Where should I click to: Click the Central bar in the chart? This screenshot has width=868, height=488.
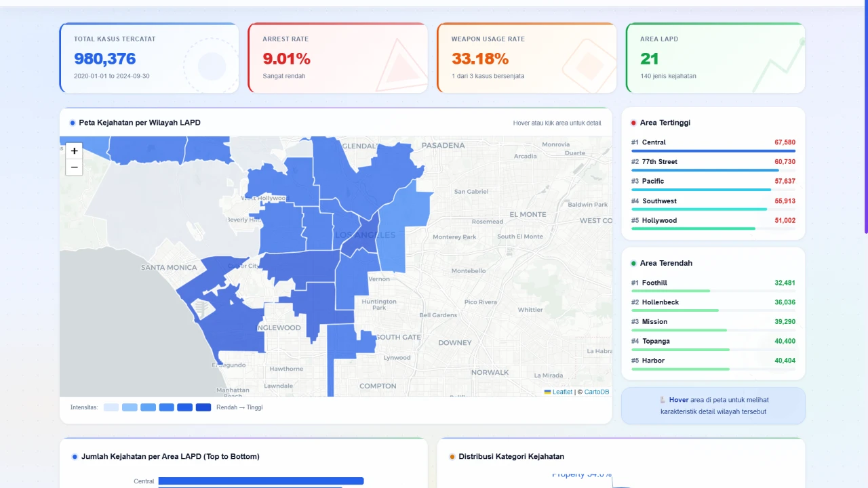coord(261,481)
